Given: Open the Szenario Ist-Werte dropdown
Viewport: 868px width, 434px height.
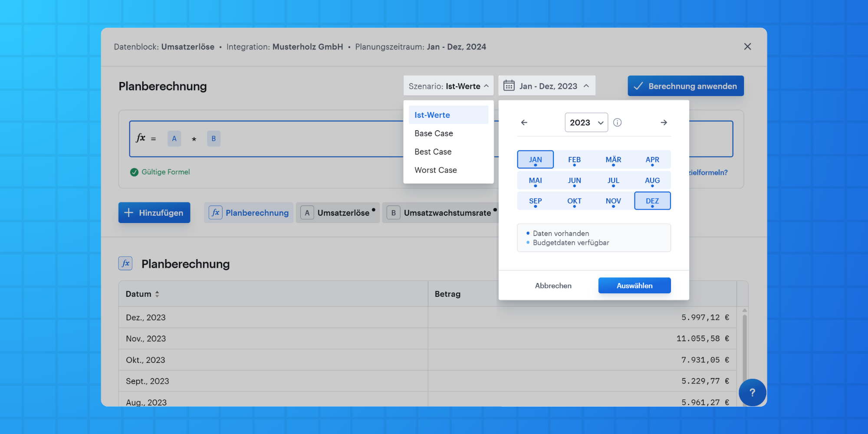Looking at the screenshot, I should [448, 86].
